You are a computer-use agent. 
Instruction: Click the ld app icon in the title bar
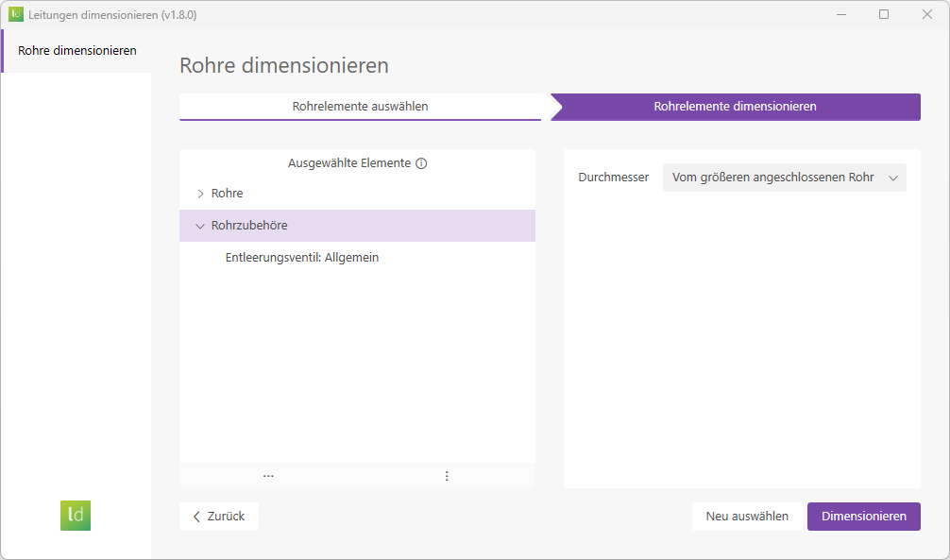pos(17,14)
